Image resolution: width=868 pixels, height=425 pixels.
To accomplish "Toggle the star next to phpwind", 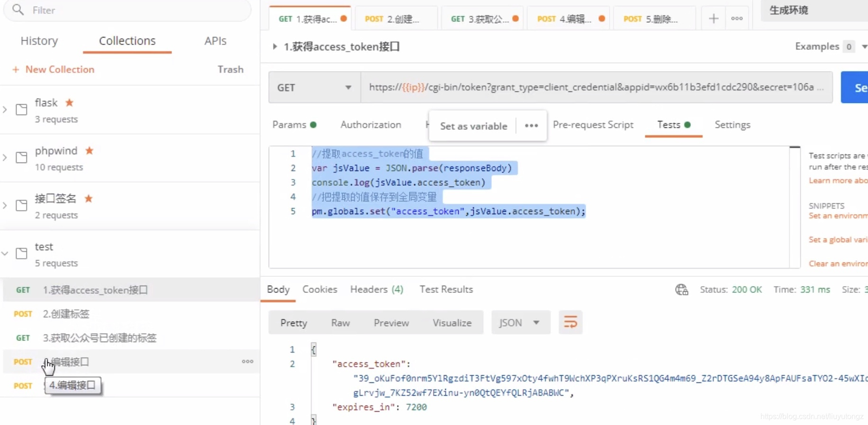I will (x=89, y=150).
